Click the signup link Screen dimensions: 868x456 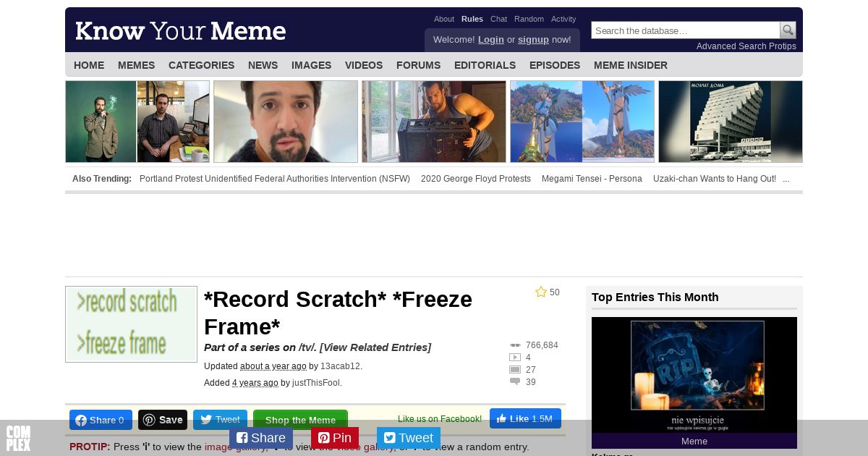pos(533,40)
